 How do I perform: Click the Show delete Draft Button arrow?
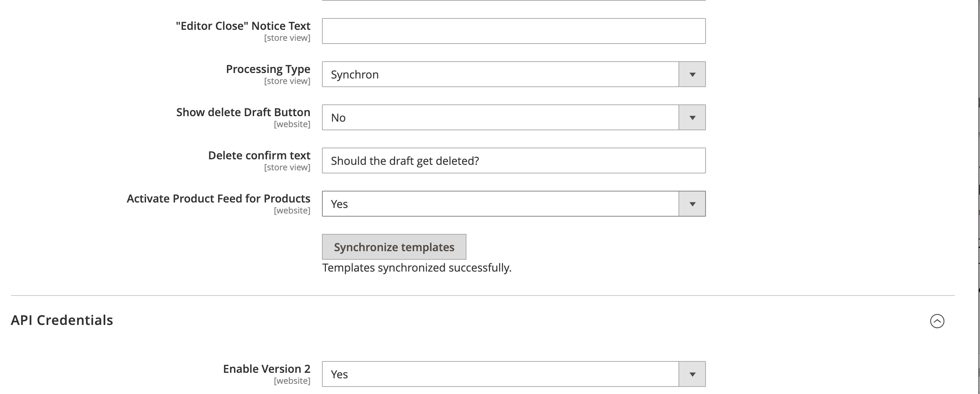pyautogui.click(x=692, y=118)
